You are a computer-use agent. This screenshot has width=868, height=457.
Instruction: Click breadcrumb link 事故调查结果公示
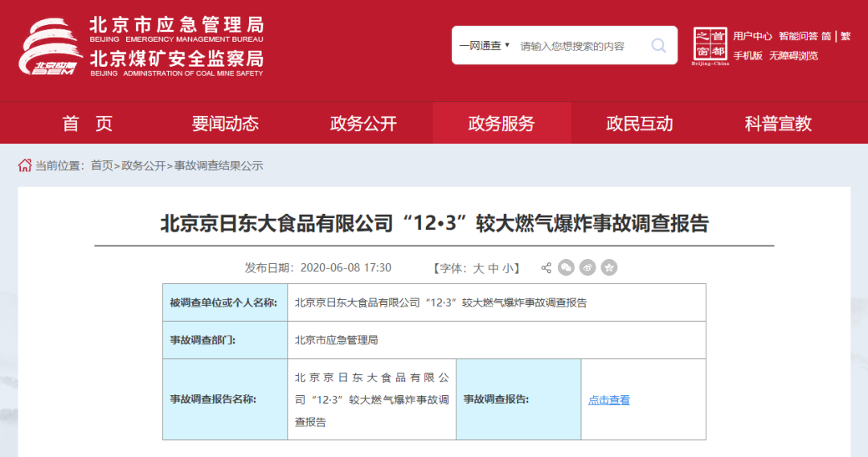[219, 166]
